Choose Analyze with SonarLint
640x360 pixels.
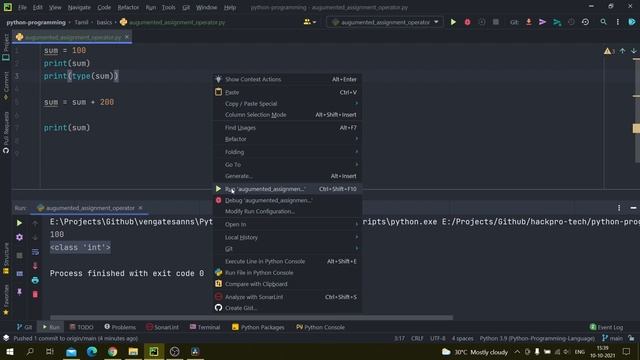(x=287, y=297)
